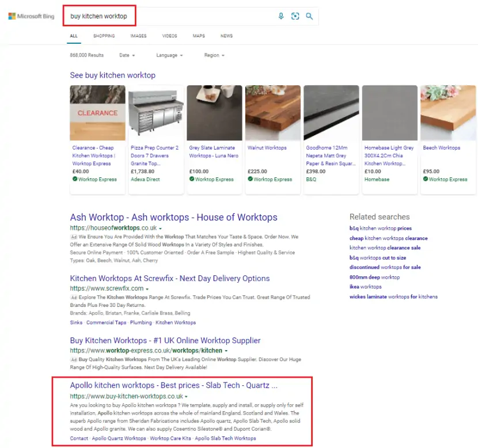Click the '868,000 Results' count text
The image size is (478, 448).
pyautogui.click(x=87, y=55)
